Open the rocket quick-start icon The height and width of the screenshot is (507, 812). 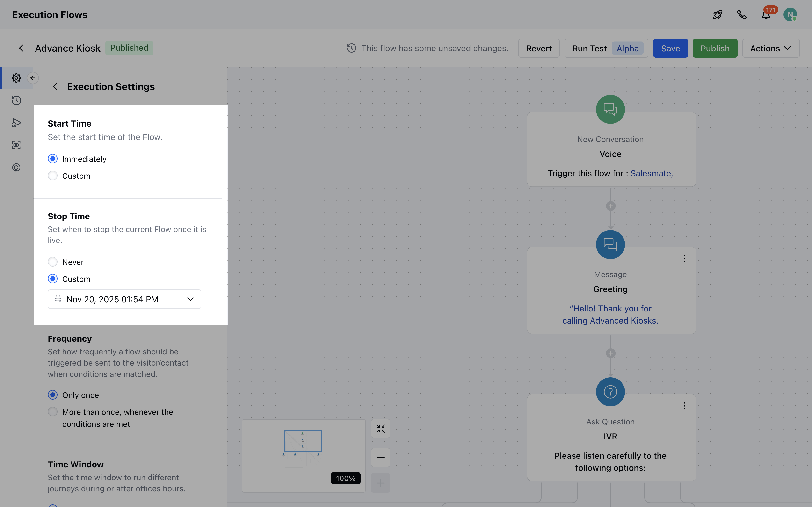tap(717, 15)
